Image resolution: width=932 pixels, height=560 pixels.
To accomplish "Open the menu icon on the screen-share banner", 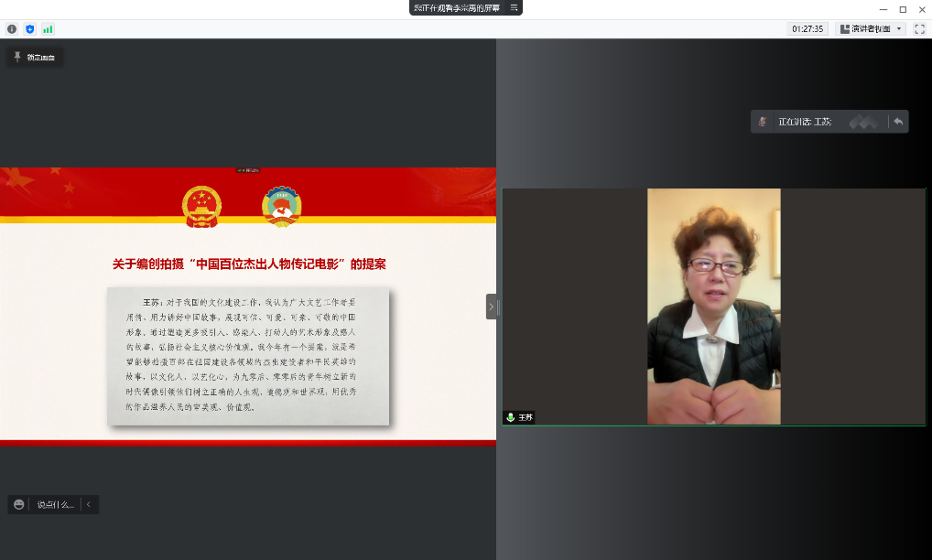I will coord(514,7).
